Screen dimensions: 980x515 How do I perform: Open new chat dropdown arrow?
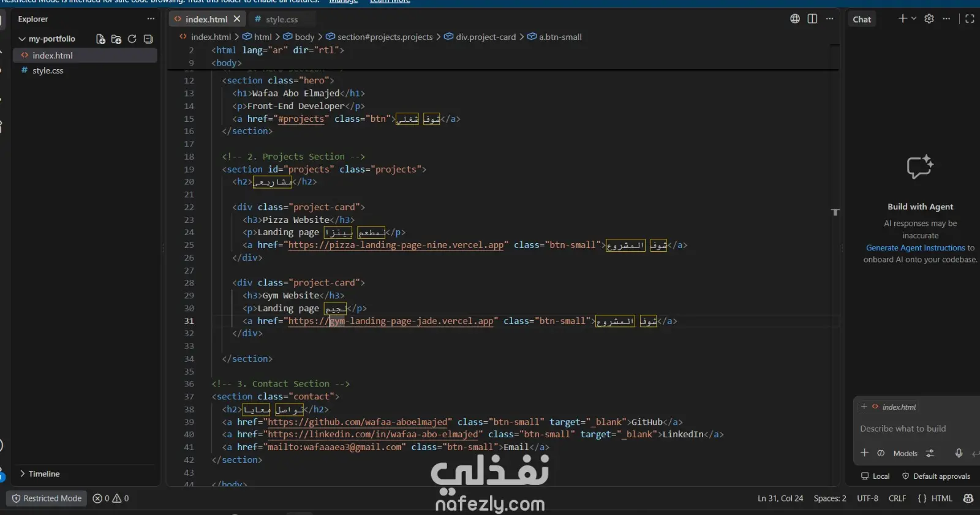point(914,18)
